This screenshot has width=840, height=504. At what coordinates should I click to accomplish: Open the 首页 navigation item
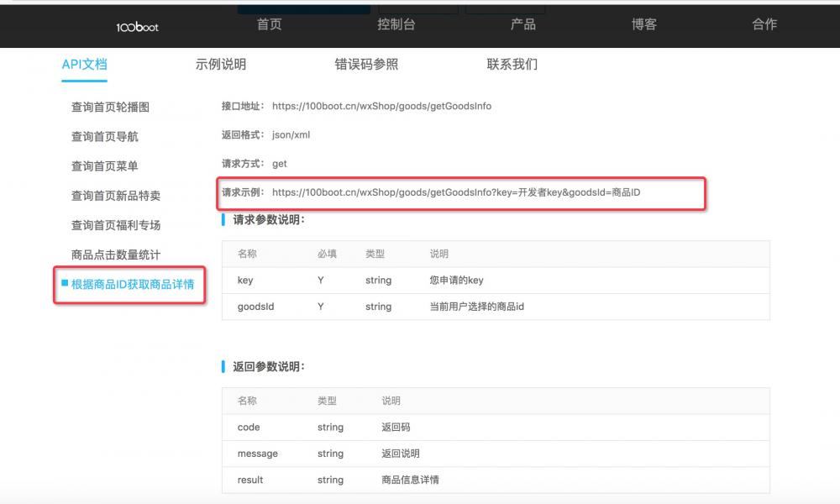[x=269, y=24]
